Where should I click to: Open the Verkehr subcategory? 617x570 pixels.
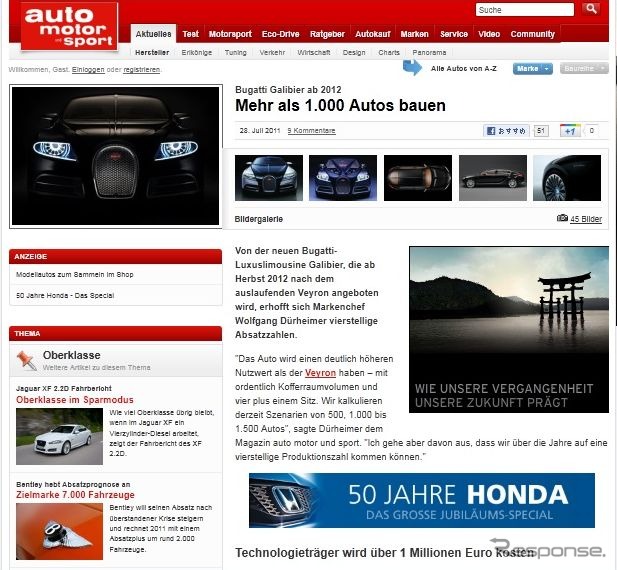pos(272,52)
